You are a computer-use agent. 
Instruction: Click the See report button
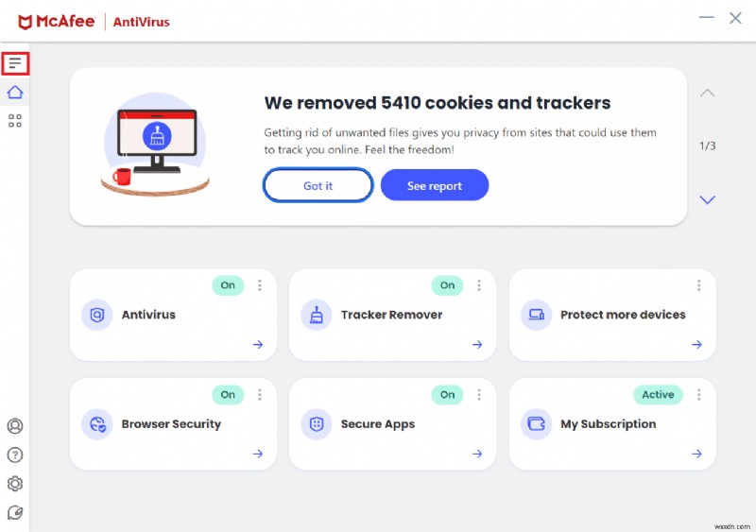pyautogui.click(x=435, y=185)
